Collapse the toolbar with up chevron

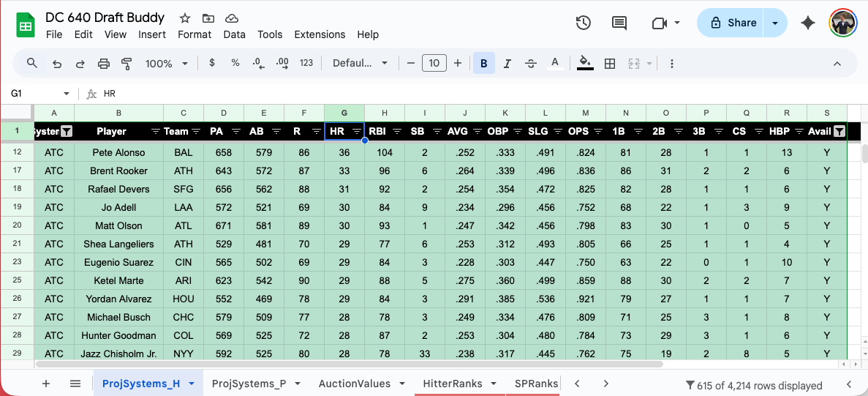[837, 63]
